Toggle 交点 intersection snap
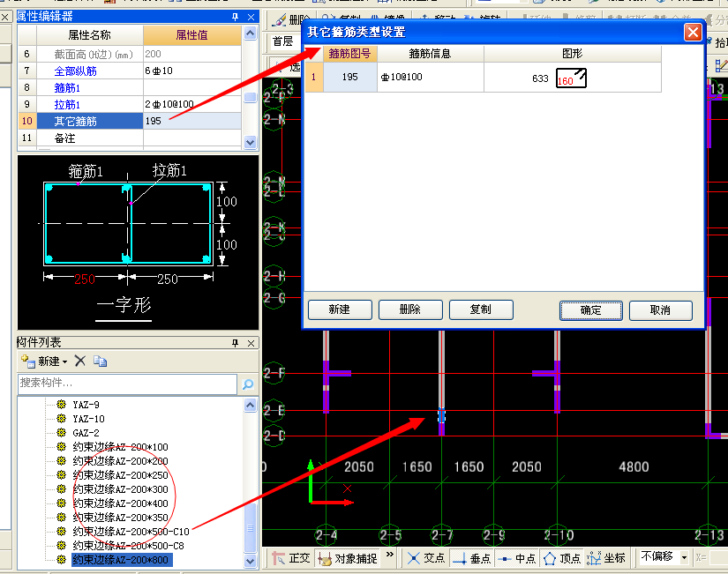 click(x=425, y=558)
